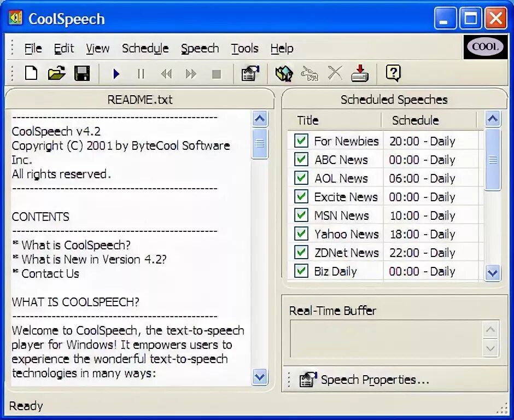Save with the floppy disk icon

pos(82,73)
